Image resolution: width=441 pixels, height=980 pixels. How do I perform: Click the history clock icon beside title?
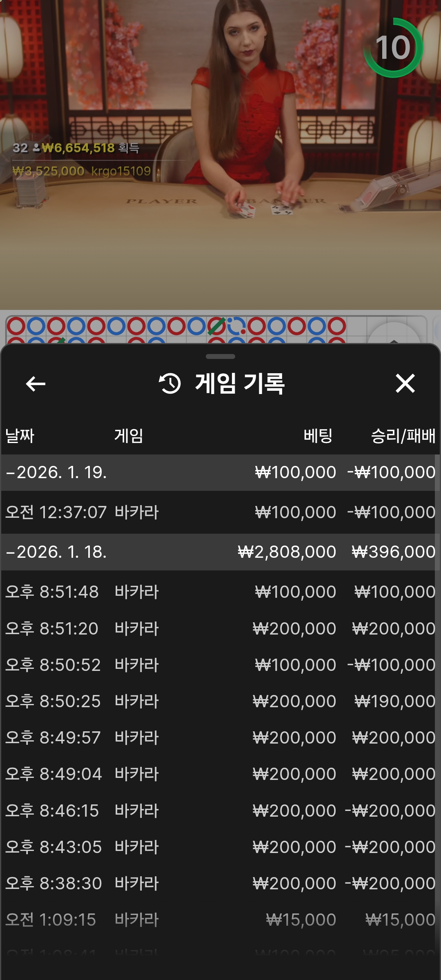[x=170, y=384]
